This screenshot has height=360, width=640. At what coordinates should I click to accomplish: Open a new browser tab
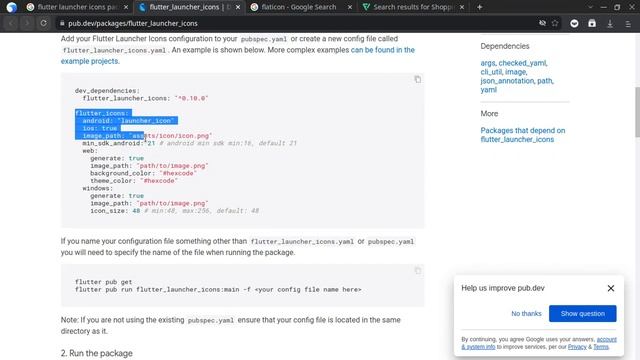point(480,7)
